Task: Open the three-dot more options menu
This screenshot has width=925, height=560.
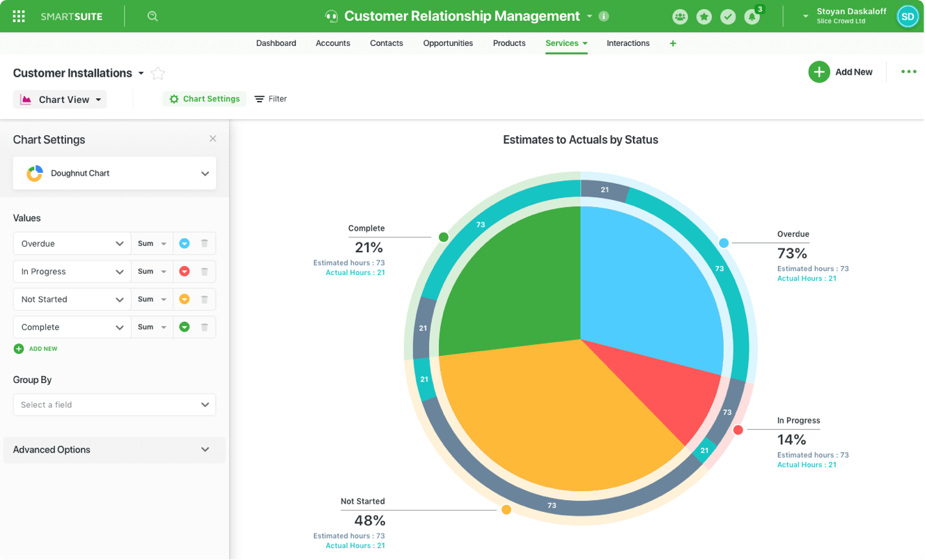Action: tap(908, 72)
